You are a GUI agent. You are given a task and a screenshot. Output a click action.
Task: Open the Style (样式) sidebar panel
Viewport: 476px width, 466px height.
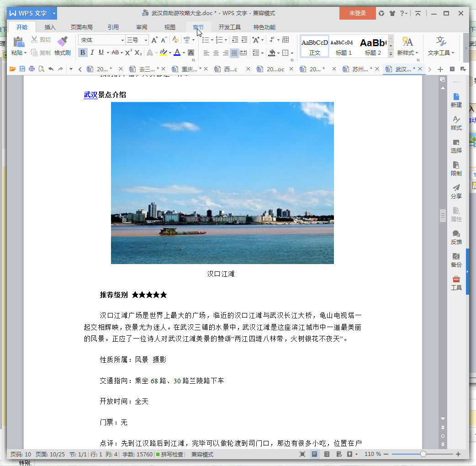(456, 123)
